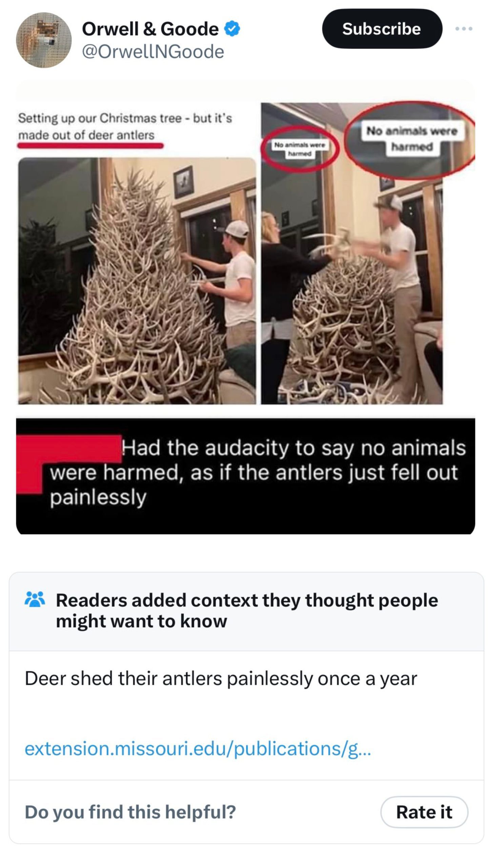This screenshot has height=868, width=488.
Task: Open the Orwell & Goode profile avatar
Action: click(44, 40)
